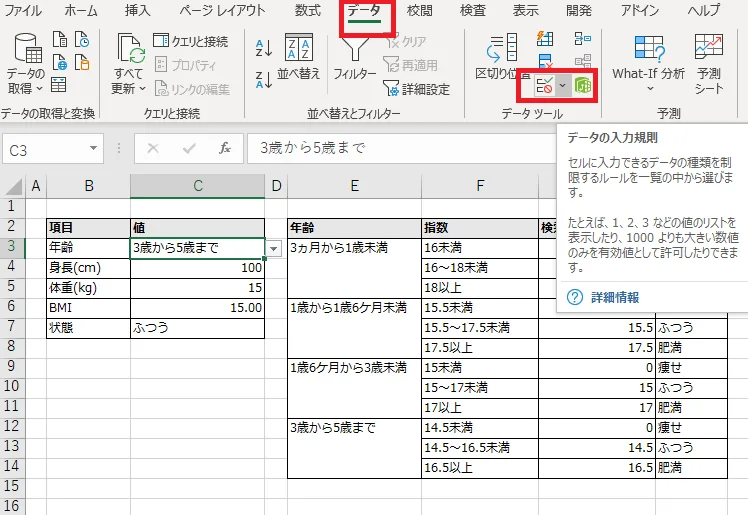
Task: Switch to the ホーム tab
Action: (x=81, y=10)
